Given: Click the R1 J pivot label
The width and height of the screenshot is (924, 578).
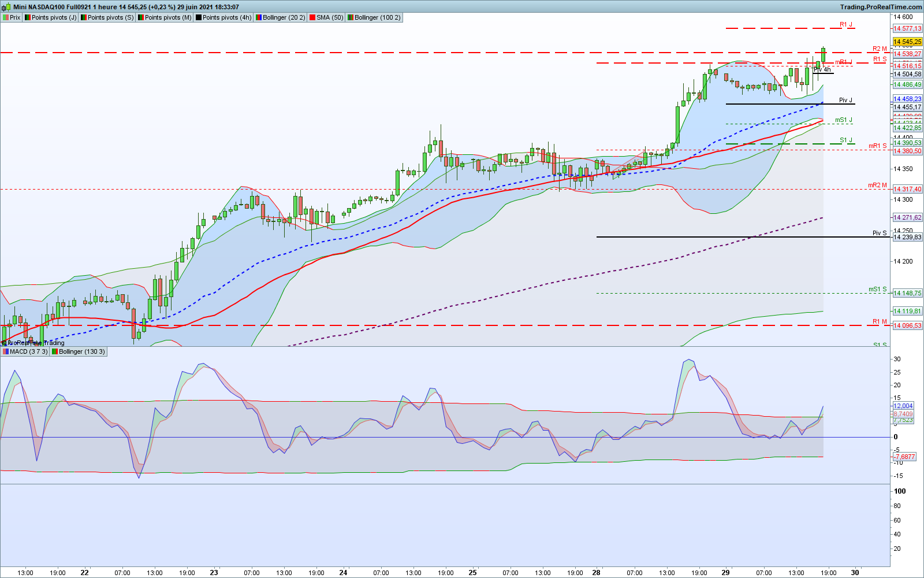Looking at the screenshot, I should tap(846, 24).
